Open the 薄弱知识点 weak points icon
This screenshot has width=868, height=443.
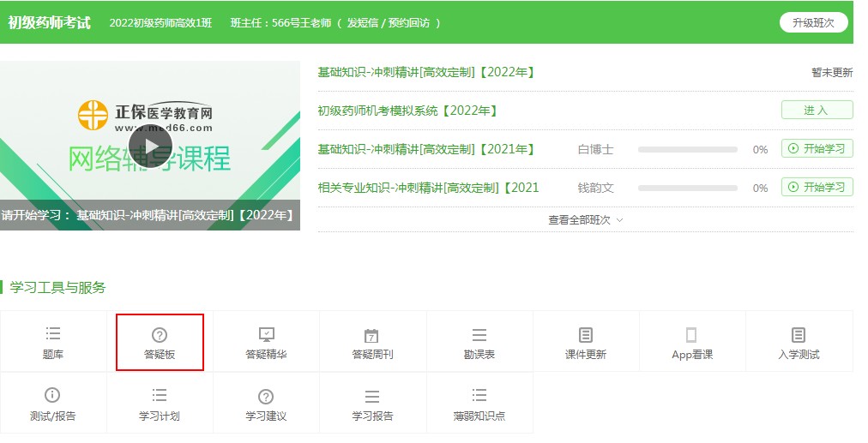tap(479, 395)
